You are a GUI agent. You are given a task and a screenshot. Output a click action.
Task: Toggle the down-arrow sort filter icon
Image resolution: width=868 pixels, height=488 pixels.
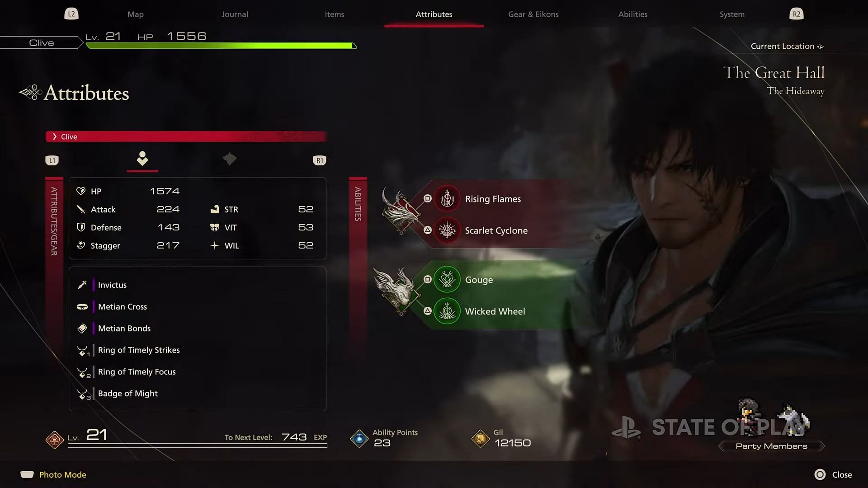click(x=142, y=159)
